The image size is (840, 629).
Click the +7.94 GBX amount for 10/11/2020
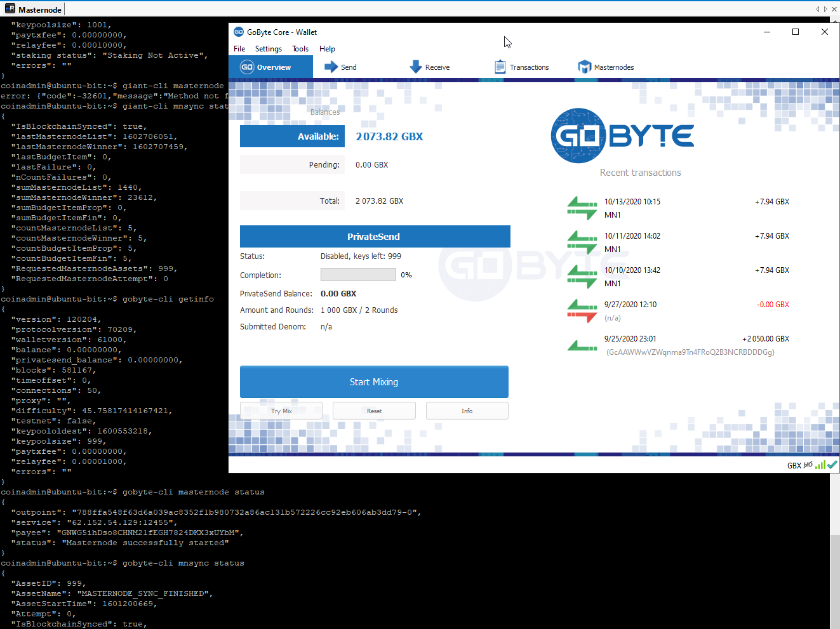[x=772, y=236]
